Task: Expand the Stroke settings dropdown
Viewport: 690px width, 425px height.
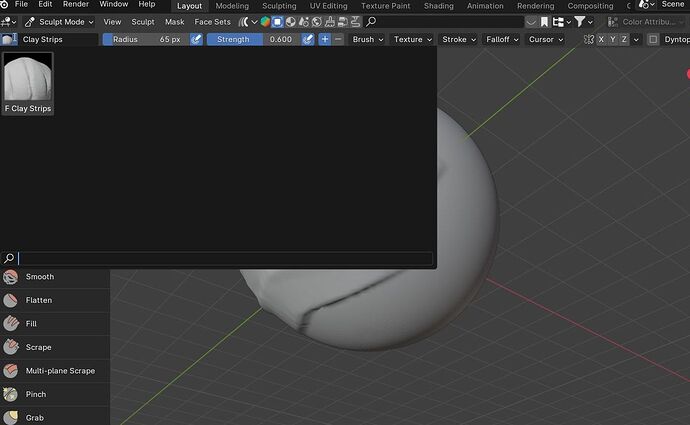Action: point(459,40)
